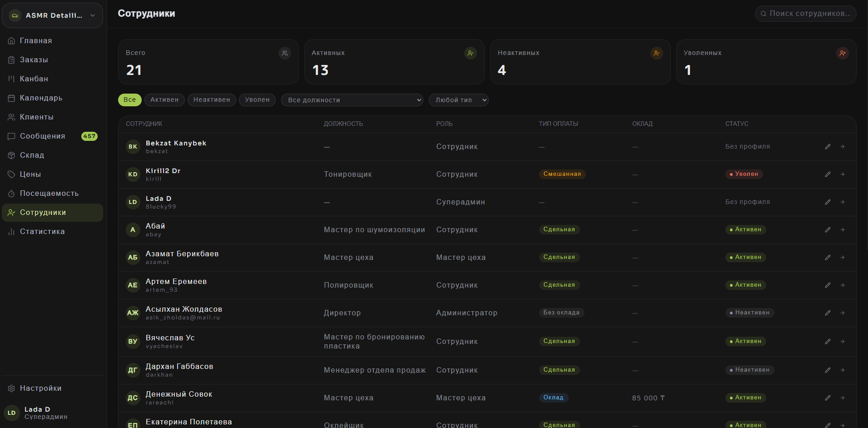This screenshot has height=428, width=868.
Task: Filter employees by the Активен chip
Action: pos(164,100)
